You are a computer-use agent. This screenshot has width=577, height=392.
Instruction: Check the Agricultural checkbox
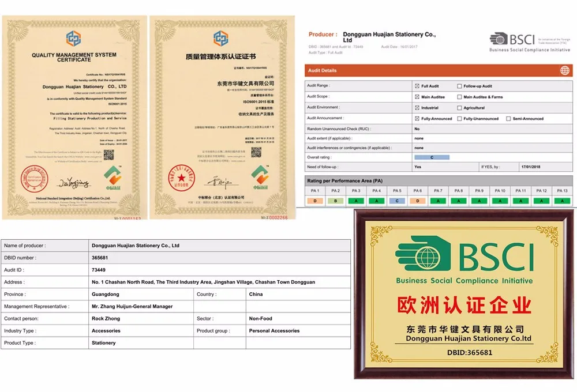459,108
